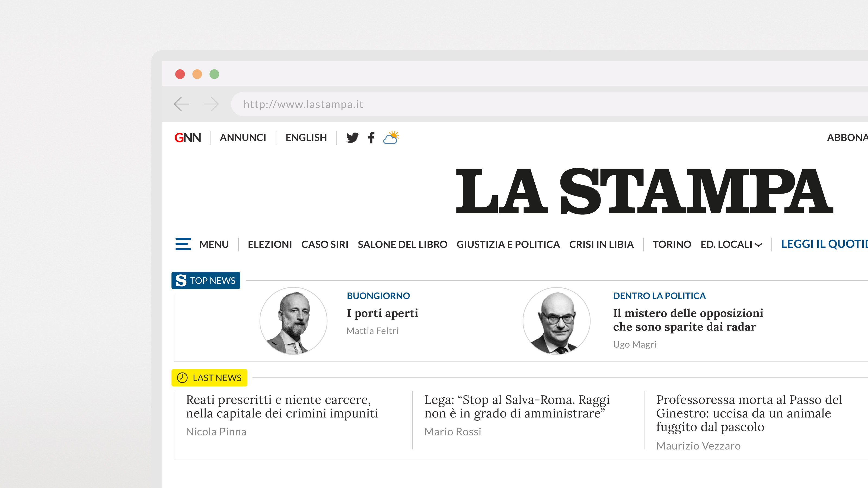Click the browser forward arrow
Viewport: 868px width, 488px height.
pos(211,104)
